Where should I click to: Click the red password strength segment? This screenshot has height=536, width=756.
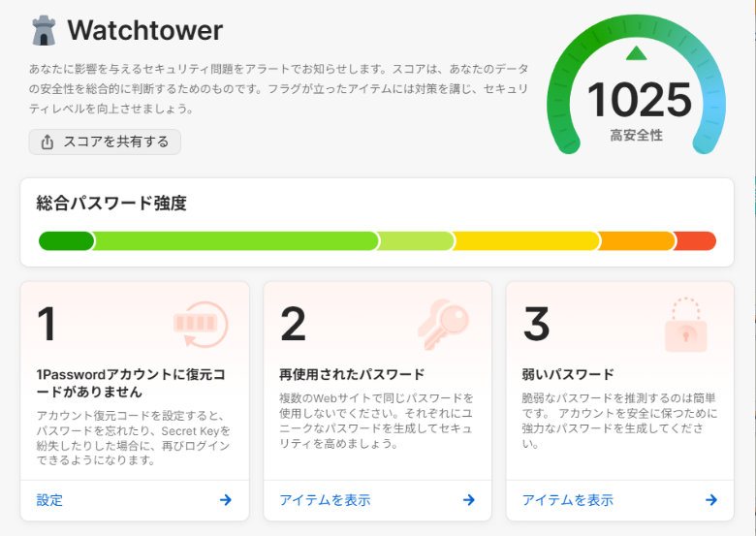(x=695, y=241)
